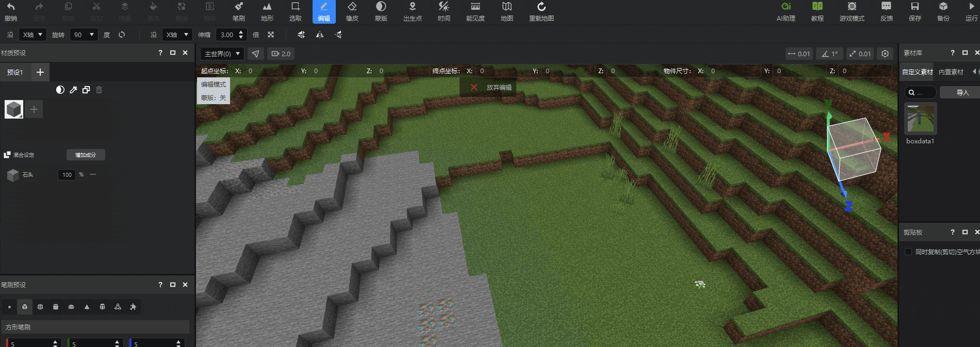Click the 备份 backup icon

(943, 11)
